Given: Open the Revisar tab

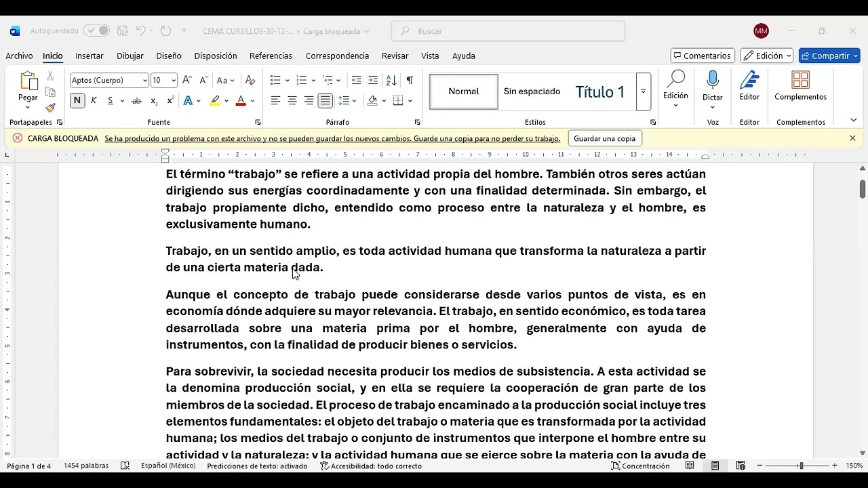Looking at the screenshot, I should pyautogui.click(x=395, y=56).
